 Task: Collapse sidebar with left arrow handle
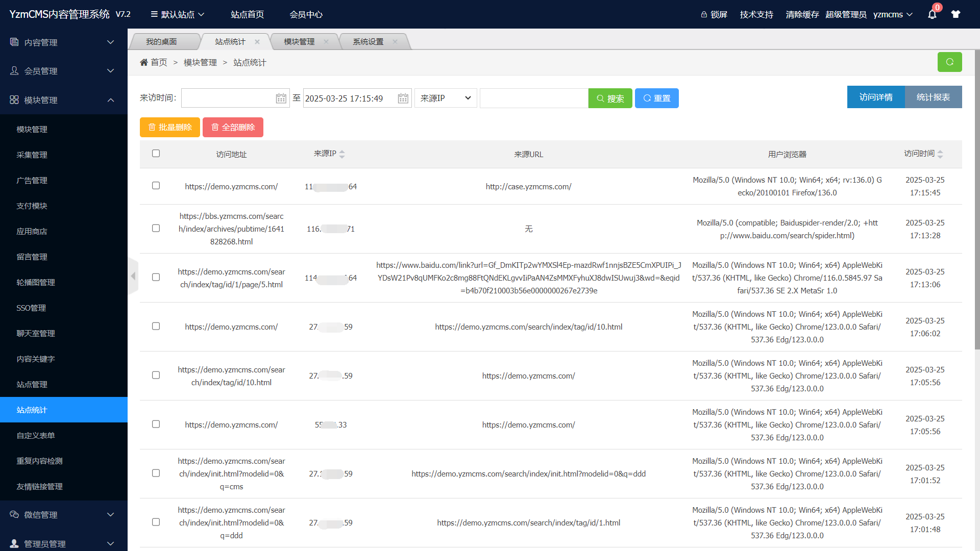pyautogui.click(x=133, y=276)
